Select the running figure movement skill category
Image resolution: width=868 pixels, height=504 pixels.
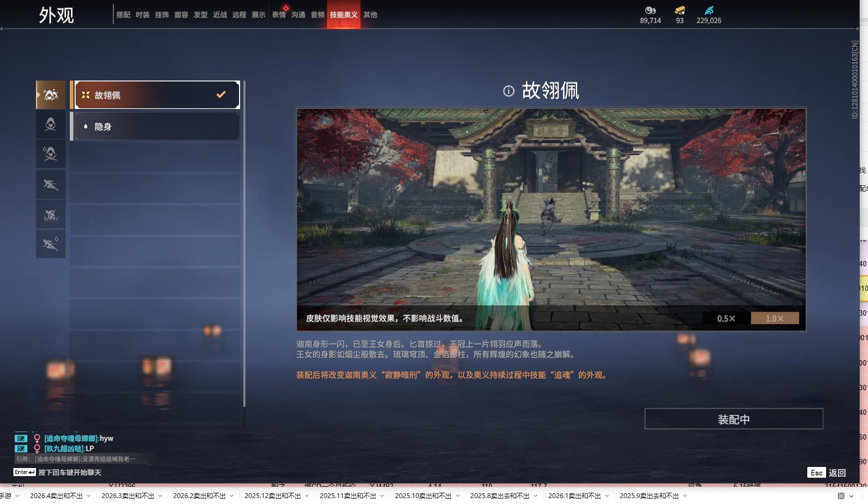50,185
